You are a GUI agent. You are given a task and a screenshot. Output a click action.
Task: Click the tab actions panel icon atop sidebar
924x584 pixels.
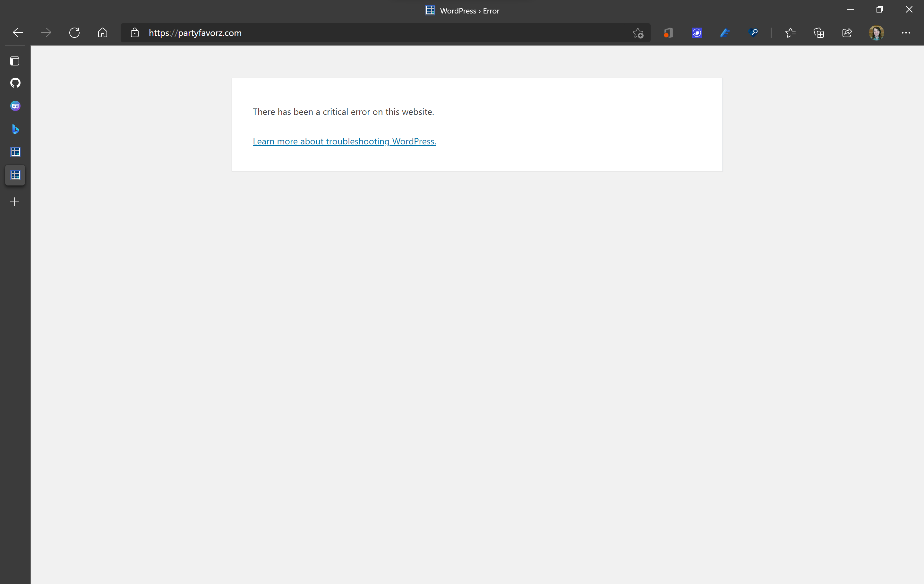pyautogui.click(x=14, y=61)
